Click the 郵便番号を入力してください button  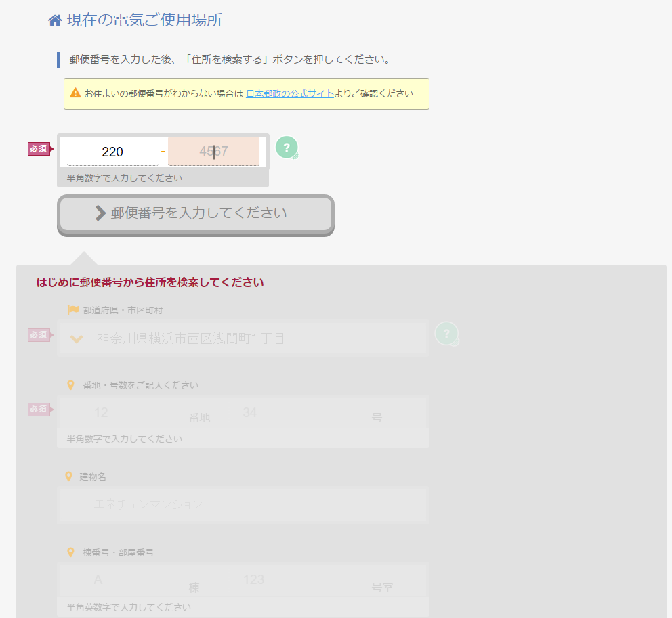tap(195, 215)
